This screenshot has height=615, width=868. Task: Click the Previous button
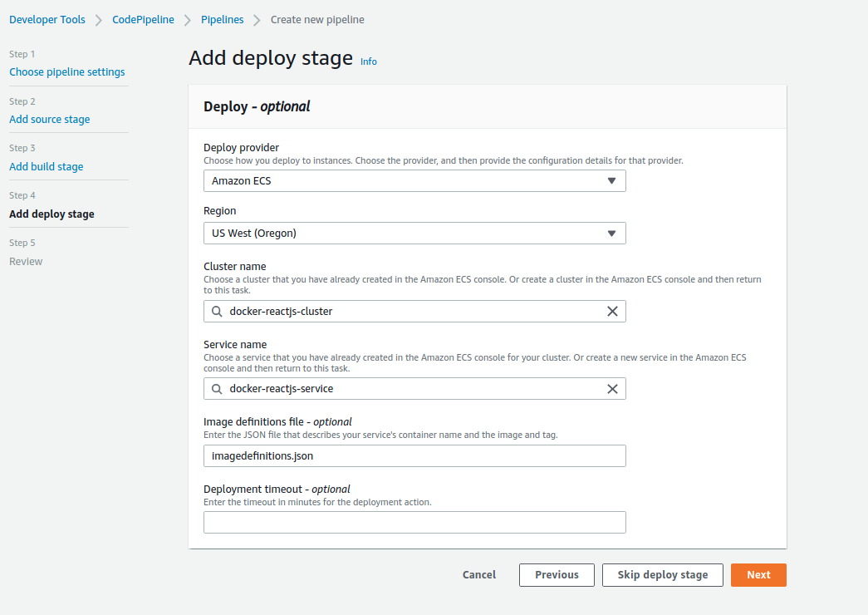556,574
